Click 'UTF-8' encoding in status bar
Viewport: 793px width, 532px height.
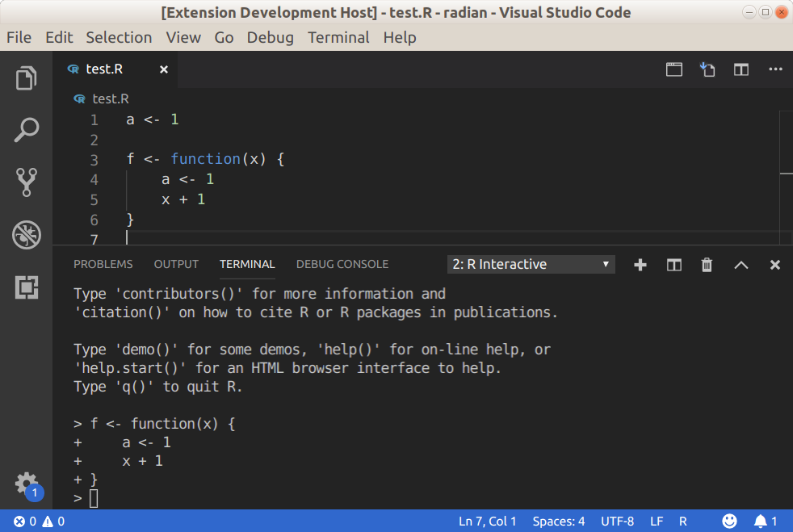point(617,522)
